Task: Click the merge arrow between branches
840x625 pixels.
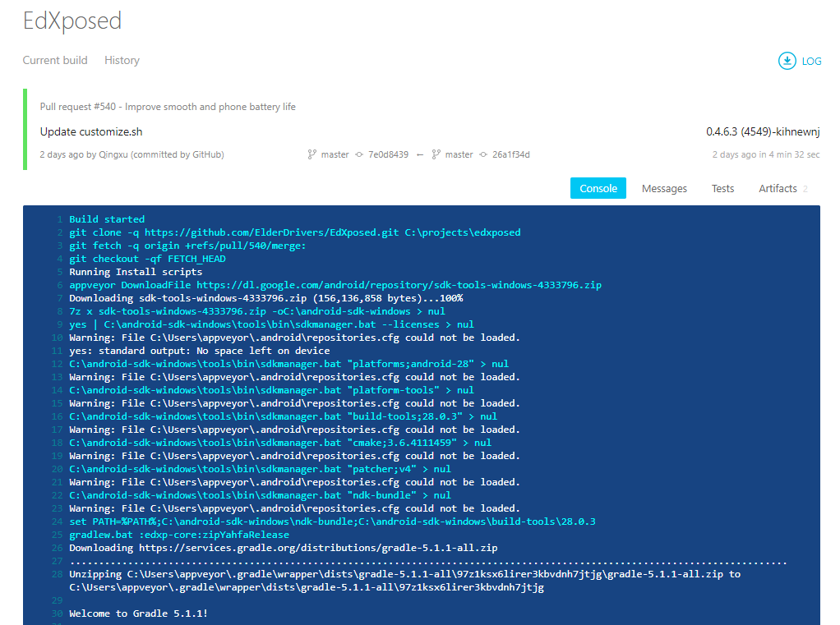Action: tap(420, 155)
